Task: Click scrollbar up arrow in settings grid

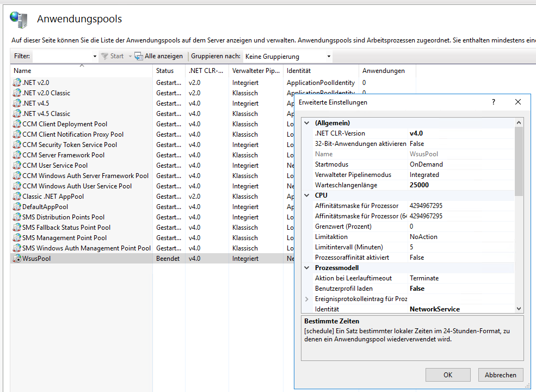Action: pos(519,122)
